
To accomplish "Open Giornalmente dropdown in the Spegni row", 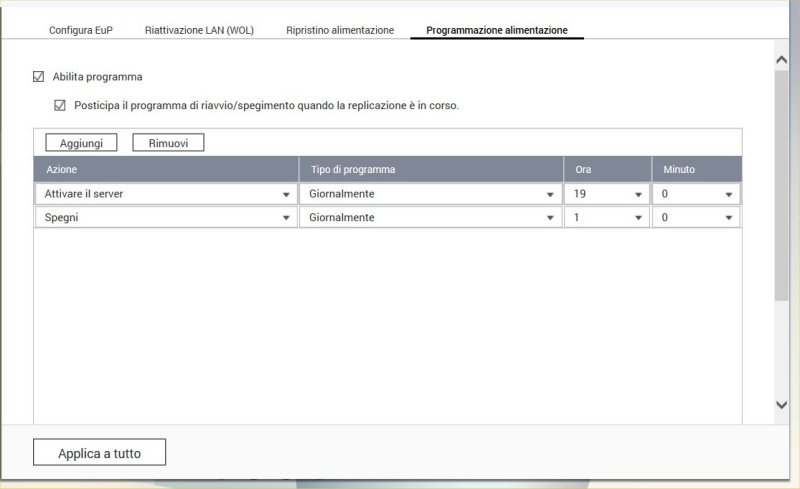I will (x=430, y=217).
